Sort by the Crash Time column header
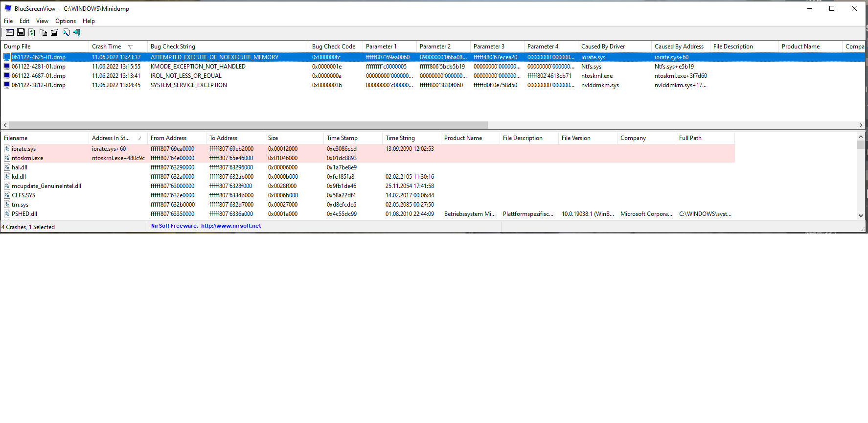 [x=118, y=47]
